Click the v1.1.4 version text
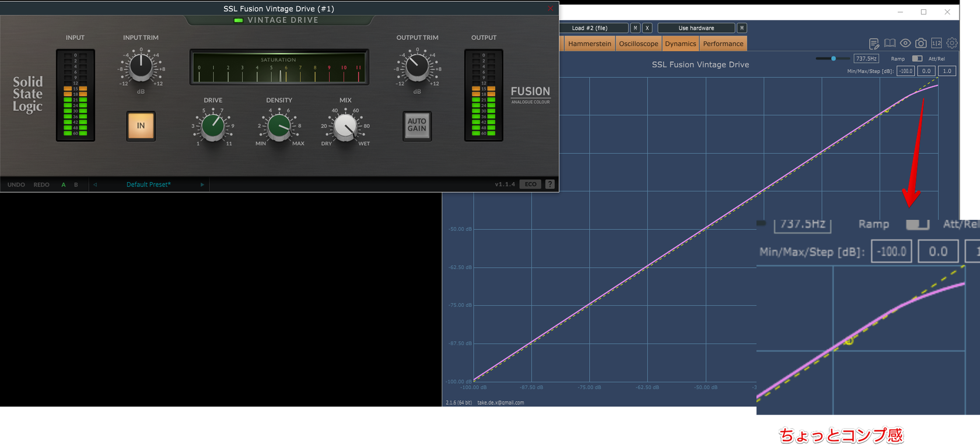 [505, 184]
